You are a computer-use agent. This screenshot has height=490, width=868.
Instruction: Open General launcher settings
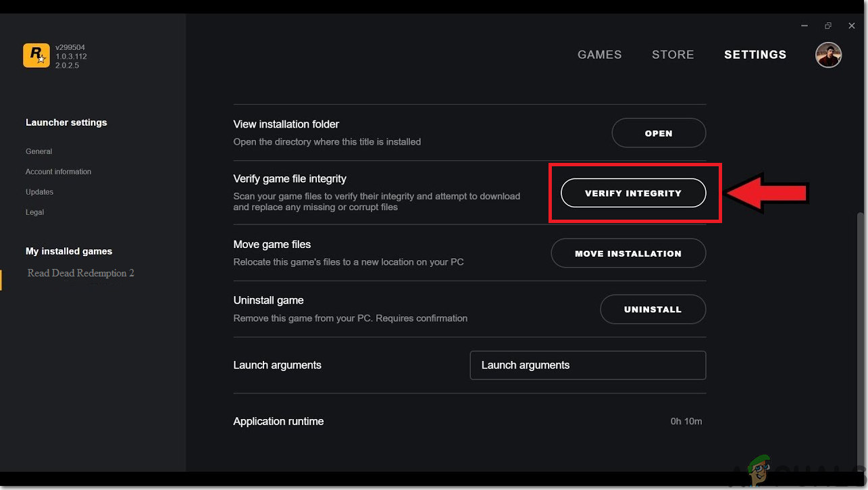[x=39, y=151]
